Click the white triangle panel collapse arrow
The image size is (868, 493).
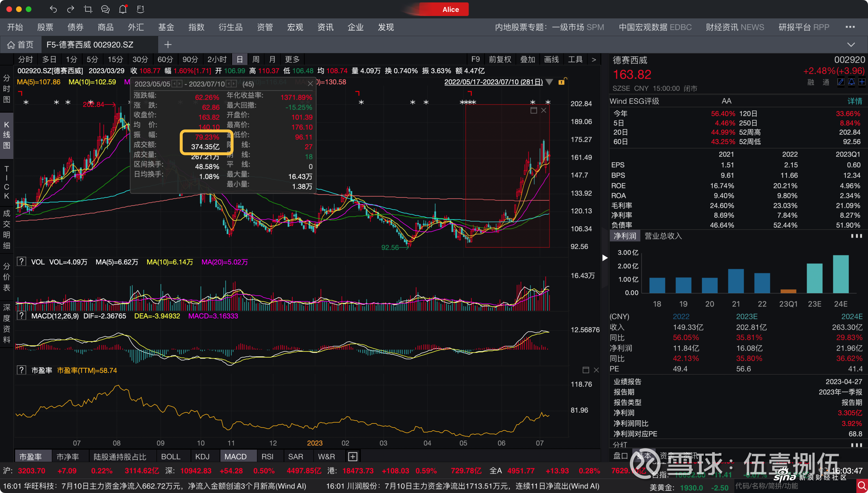point(605,258)
